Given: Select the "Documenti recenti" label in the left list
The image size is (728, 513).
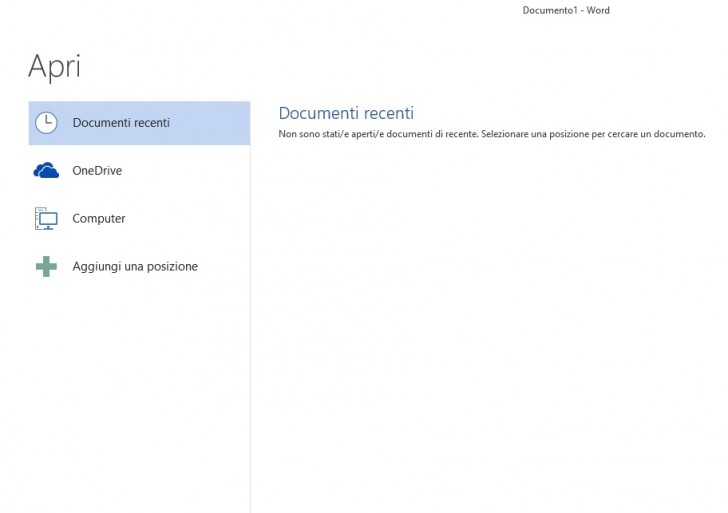Looking at the screenshot, I should (x=121, y=123).
